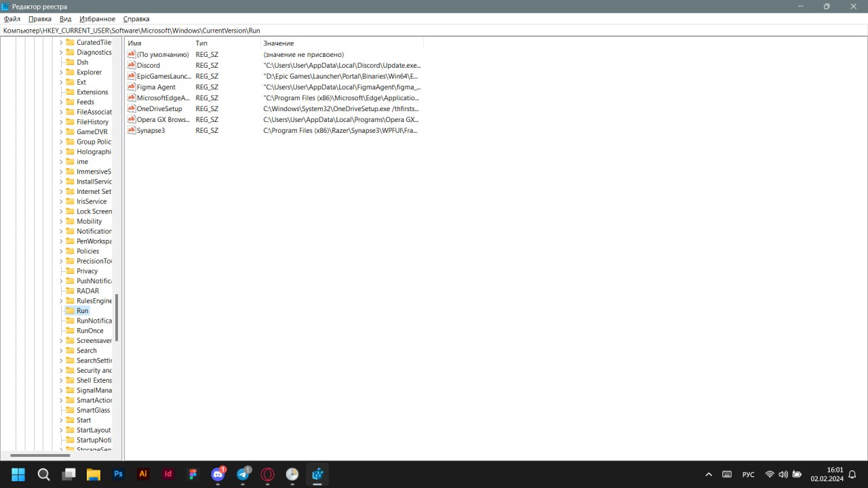Switch the РУС input language
The width and height of the screenshot is (868, 488).
(x=748, y=474)
